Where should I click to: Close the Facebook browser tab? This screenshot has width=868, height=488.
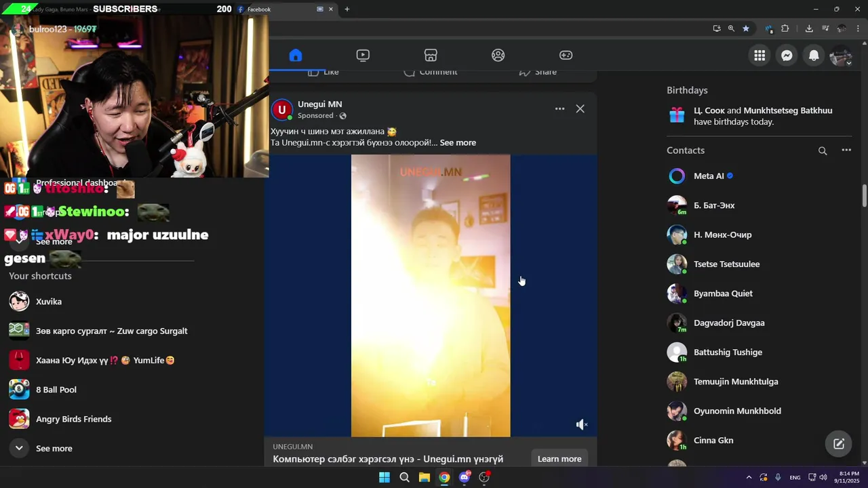331,9
